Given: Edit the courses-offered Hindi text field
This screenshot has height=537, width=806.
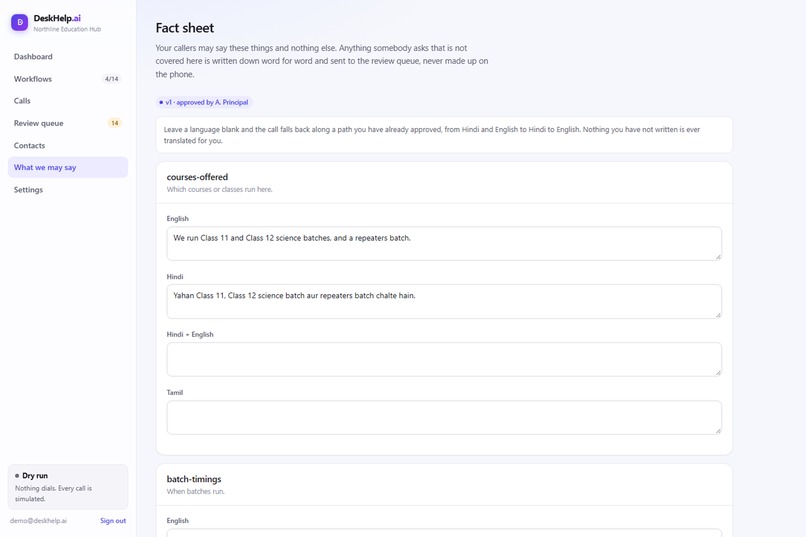Looking at the screenshot, I should point(444,301).
